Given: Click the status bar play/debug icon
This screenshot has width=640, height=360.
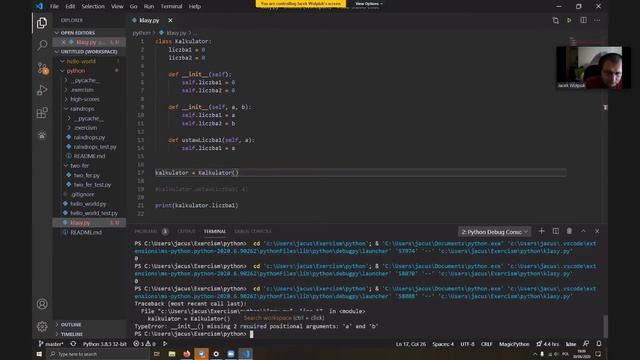Looking at the screenshot, I should coord(165,344).
